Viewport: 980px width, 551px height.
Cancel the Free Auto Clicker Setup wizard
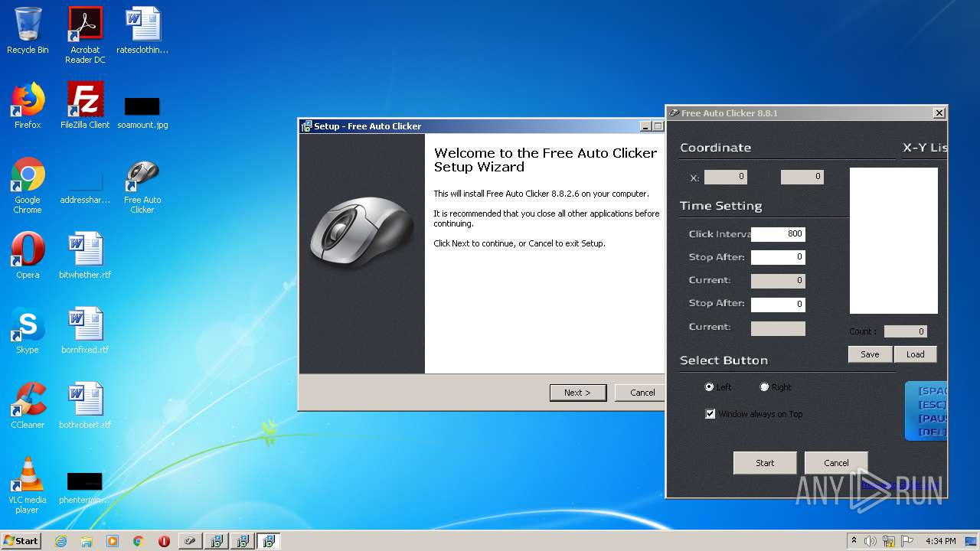click(640, 393)
